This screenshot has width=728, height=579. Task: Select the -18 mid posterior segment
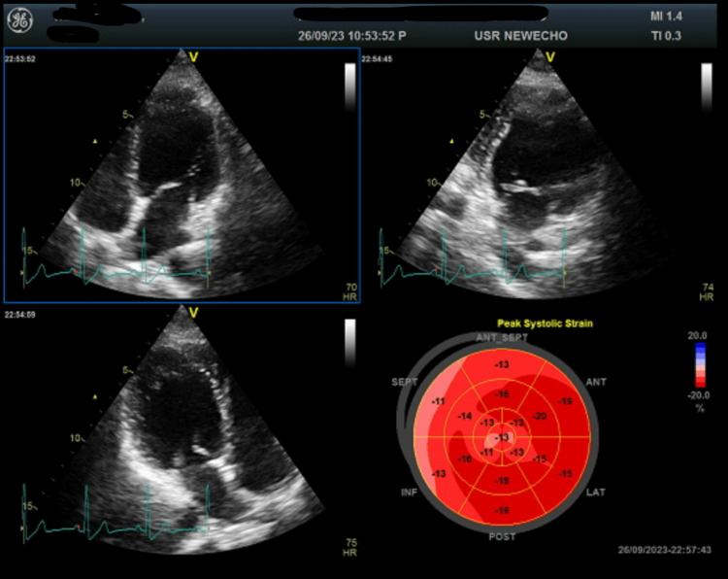pyautogui.click(x=502, y=481)
